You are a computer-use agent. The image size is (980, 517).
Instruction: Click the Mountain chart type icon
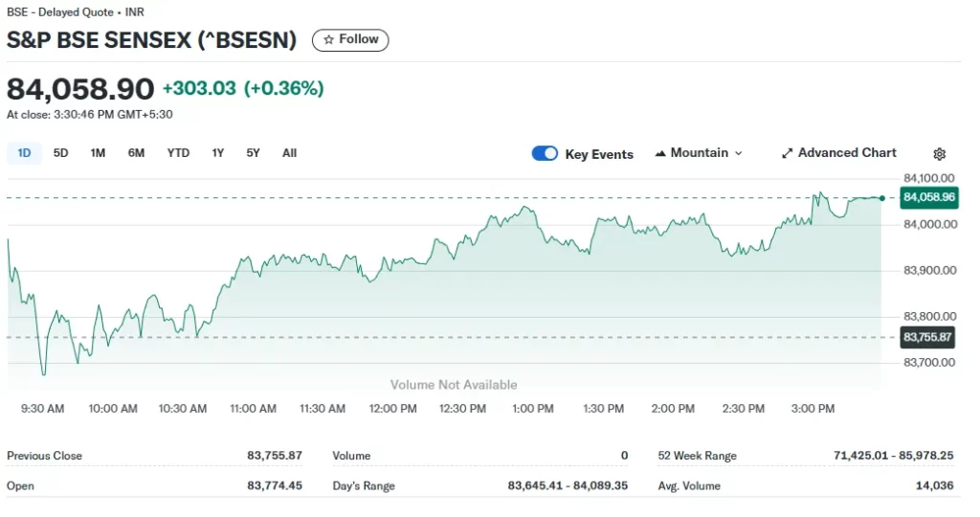pyautogui.click(x=660, y=153)
